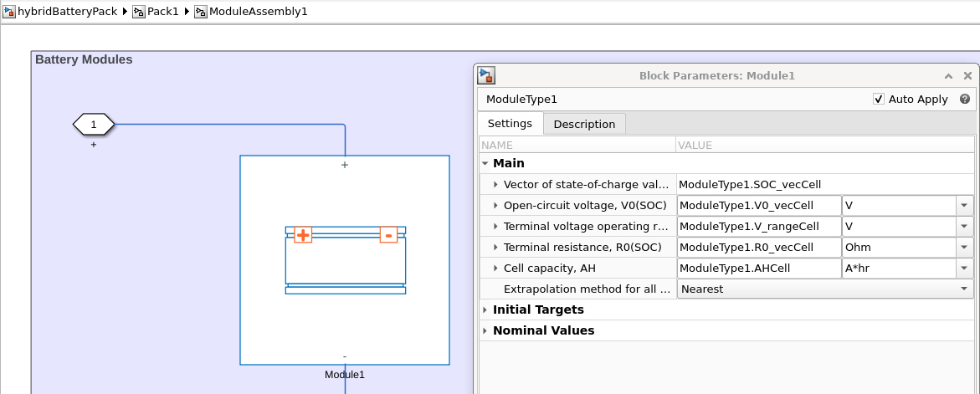Toggle the Auto Apply checkbox
The image size is (980, 394).
[x=879, y=99]
